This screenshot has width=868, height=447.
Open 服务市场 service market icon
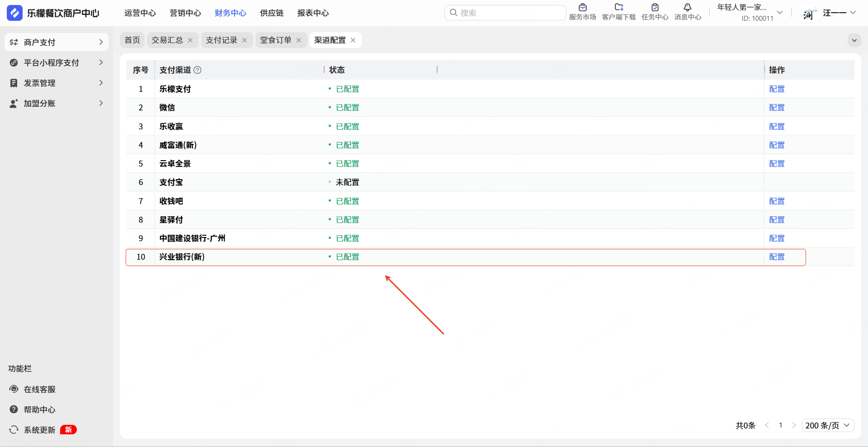[583, 7]
